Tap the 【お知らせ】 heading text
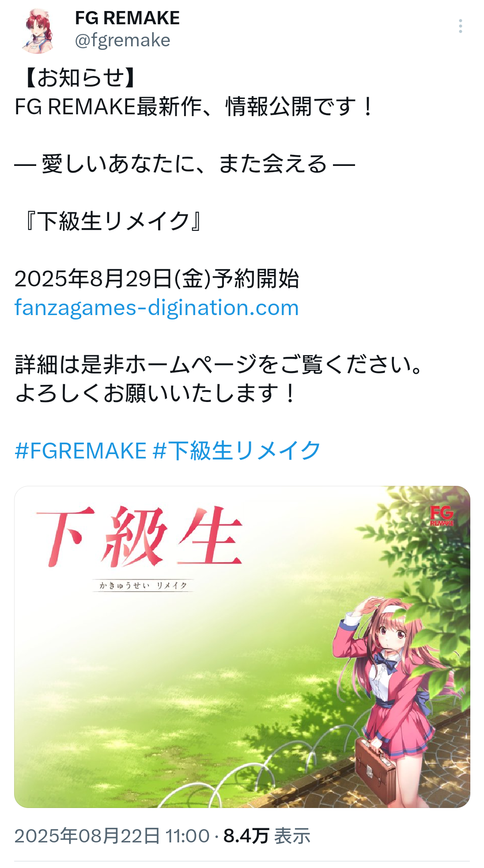The width and height of the screenshot is (484, 868). [x=80, y=78]
